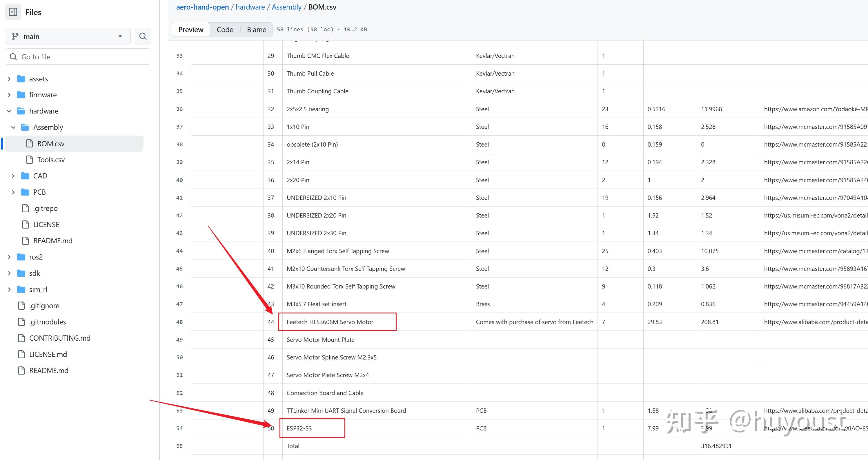868x460 pixels.
Task: Open aero-hand-open breadcrumb link
Action: coord(202,7)
